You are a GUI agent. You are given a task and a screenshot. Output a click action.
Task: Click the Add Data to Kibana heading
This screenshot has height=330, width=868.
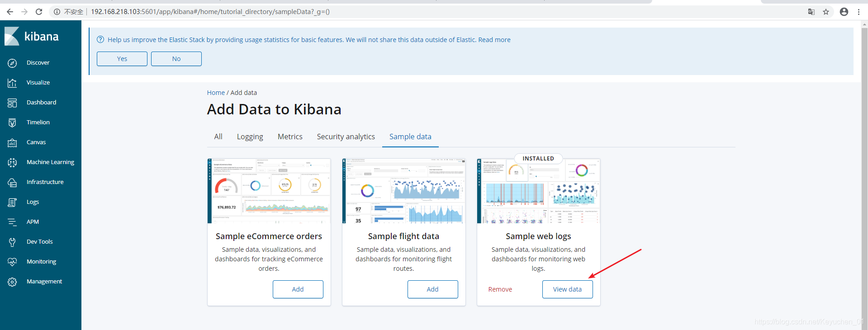[274, 109]
